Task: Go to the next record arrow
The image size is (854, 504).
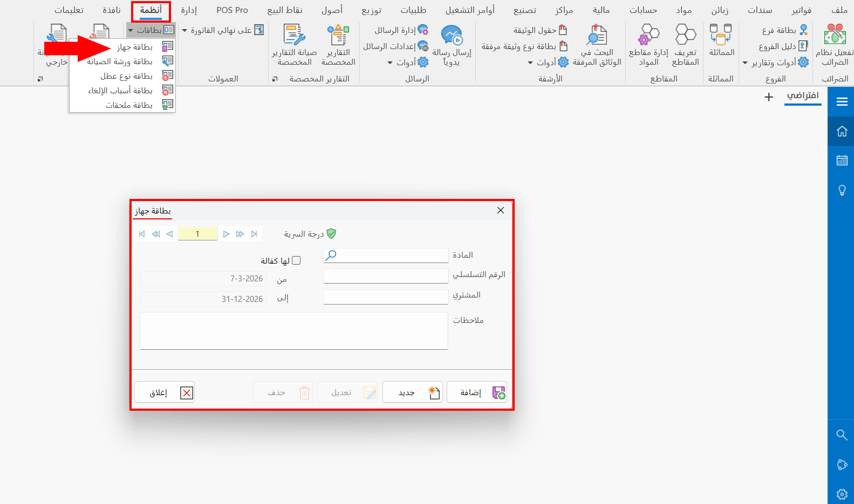Action: (227, 234)
